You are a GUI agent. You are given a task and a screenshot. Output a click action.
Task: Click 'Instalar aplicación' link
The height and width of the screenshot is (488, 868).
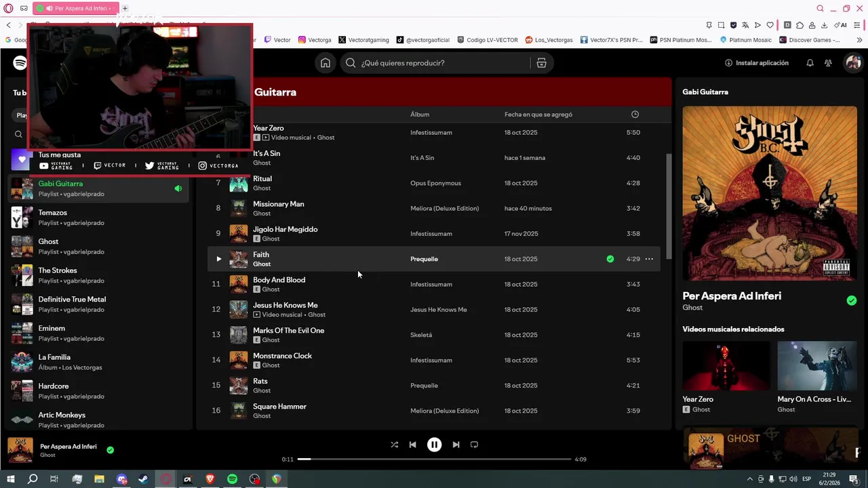(x=757, y=63)
